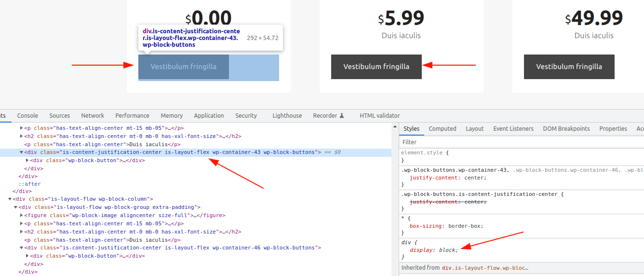Open the Lighthouse tab
Screen dimensions: 644x276
pyautogui.click(x=287, y=116)
